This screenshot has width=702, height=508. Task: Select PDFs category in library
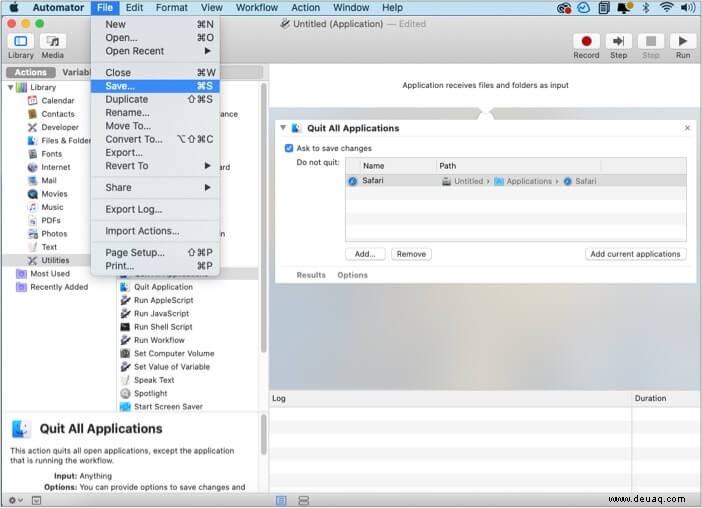[50, 220]
